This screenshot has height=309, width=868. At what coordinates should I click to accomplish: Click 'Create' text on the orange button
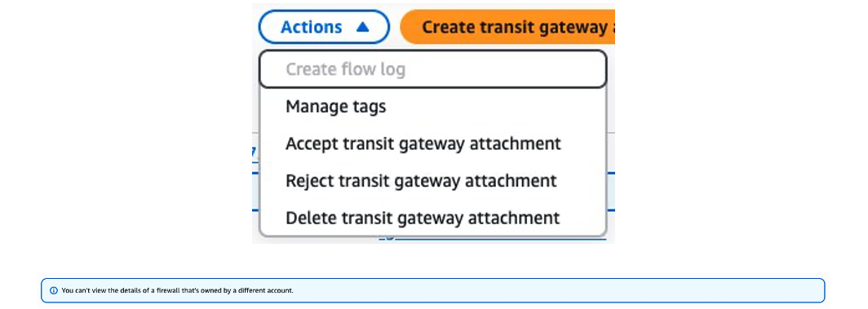click(x=449, y=27)
